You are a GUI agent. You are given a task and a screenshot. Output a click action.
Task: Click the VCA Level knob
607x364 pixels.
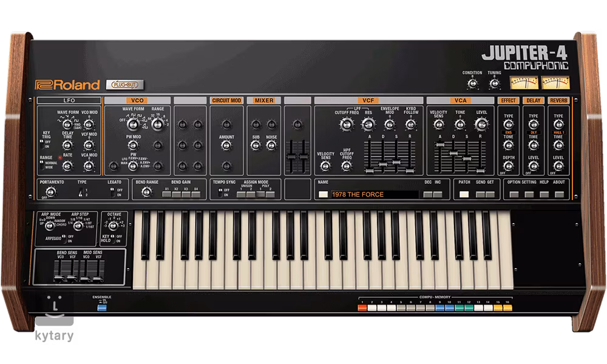[x=481, y=125]
